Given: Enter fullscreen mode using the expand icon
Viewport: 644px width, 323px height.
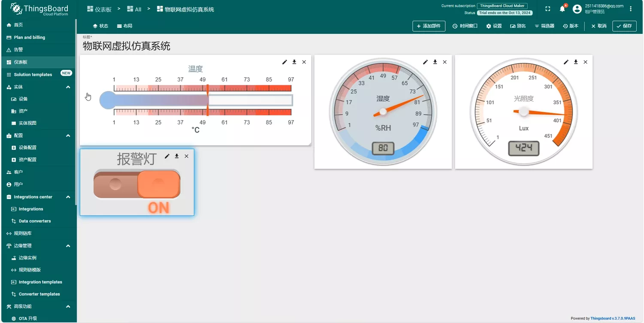Looking at the screenshot, I should pyautogui.click(x=547, y=9).
